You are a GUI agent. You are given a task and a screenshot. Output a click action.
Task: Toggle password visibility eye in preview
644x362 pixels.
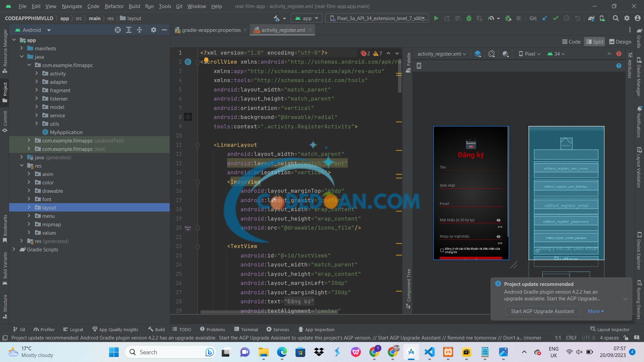point(498,220)
